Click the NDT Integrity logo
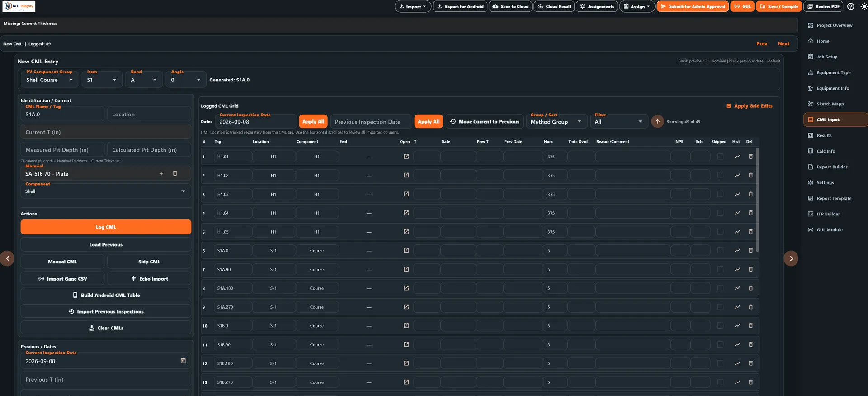This screenshot has height=396, width=868. [19, 6]
